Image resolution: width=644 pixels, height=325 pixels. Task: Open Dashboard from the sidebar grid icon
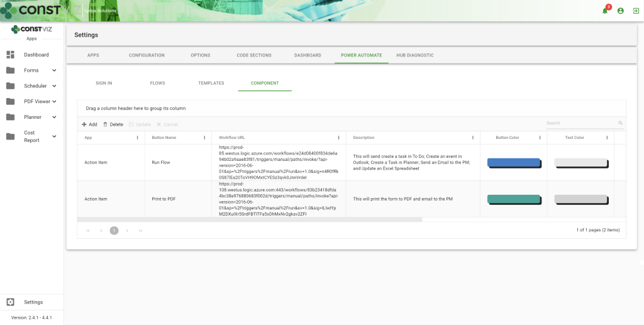pyautogui.click(x=10, y=55)
